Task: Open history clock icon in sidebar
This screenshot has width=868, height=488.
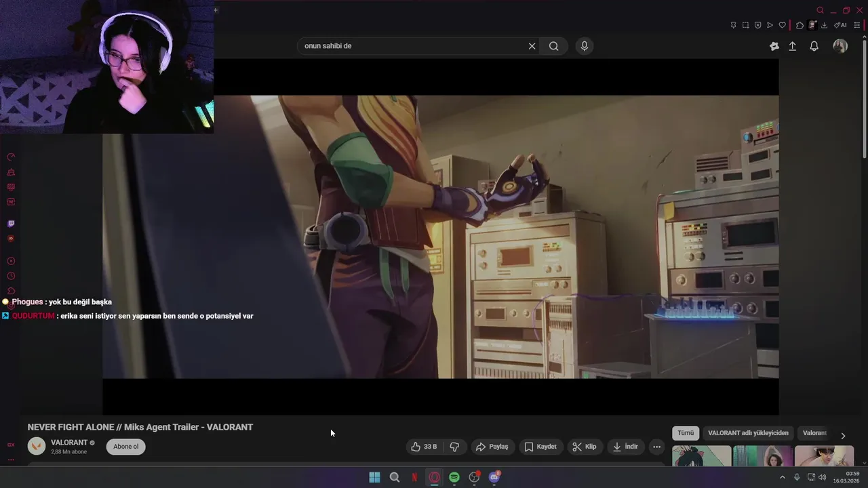Action: pyautogui.click(x=11, y=276)
